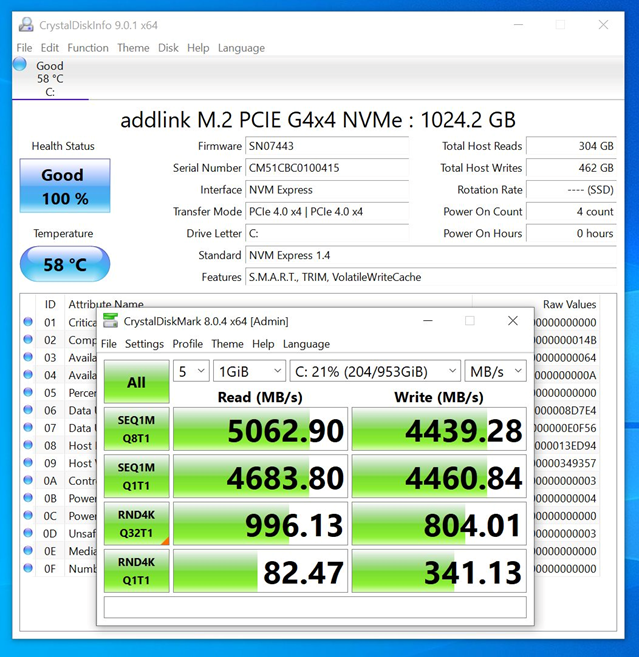The image size is (639, 657).
Task: Open Theme menu in CrystalDiskMark
Action: click(227, 344)
